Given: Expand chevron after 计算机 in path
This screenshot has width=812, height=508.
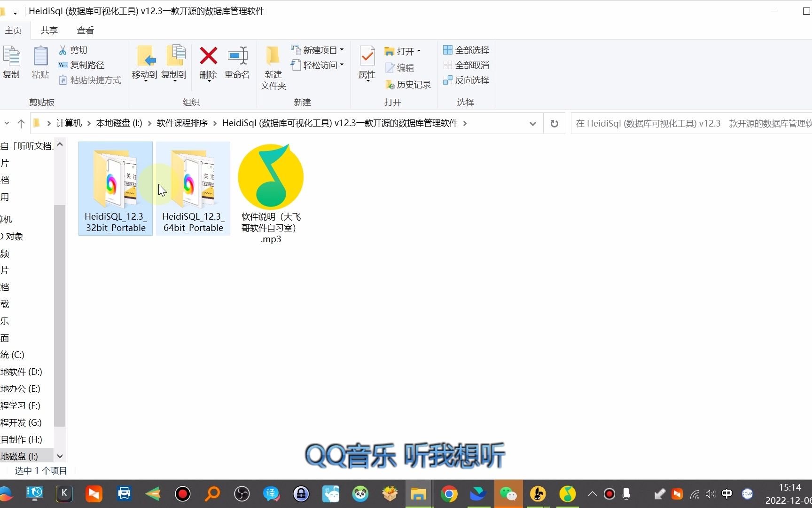Looking at the screenshot, I should [89, 123].
